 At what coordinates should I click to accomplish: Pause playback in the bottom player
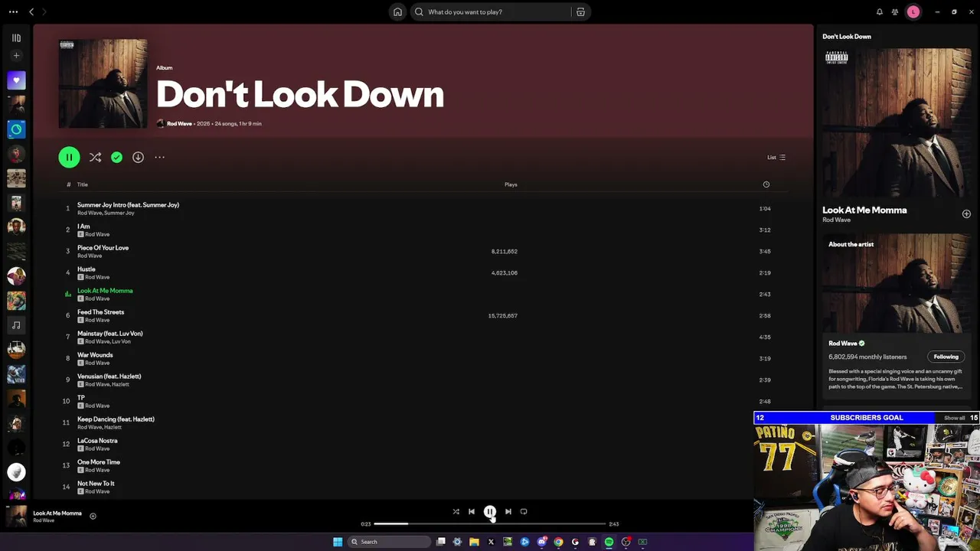click(x=490, y=511)
